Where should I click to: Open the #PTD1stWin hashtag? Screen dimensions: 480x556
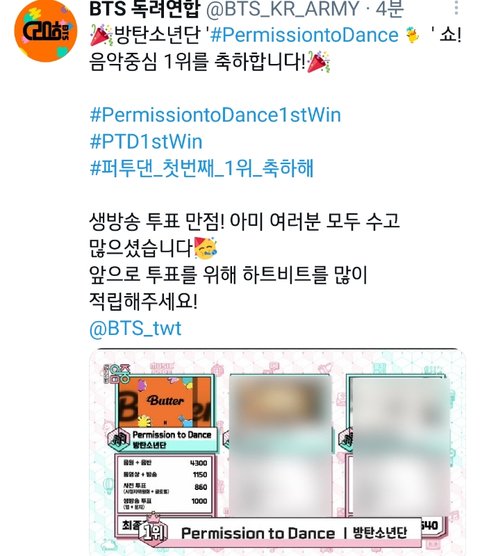coord(146,141)
